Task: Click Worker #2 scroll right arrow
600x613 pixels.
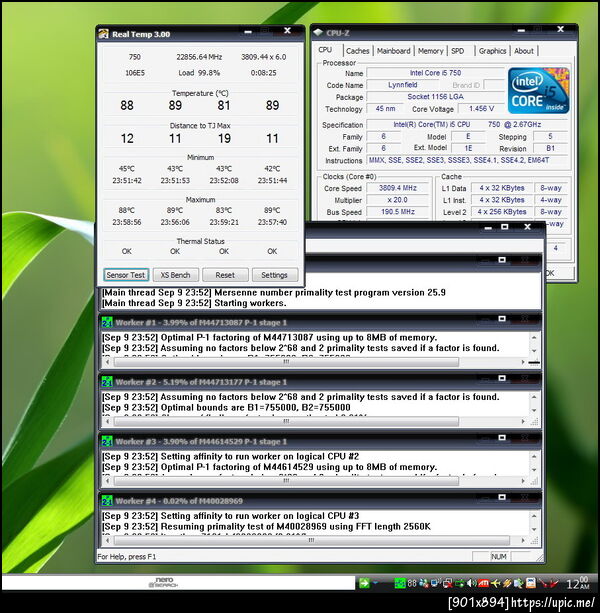Action: (523, 421)
